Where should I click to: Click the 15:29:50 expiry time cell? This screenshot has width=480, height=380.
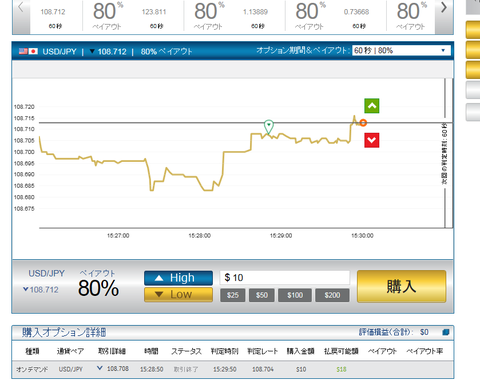pos(225,369)
